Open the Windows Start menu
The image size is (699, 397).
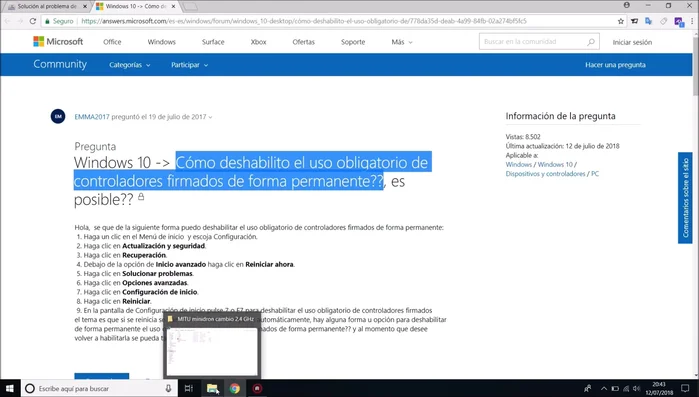[x=10, y=389]
